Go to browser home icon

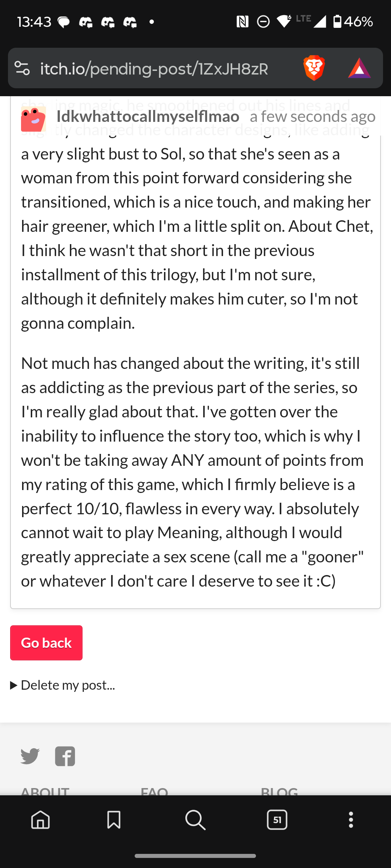pyautogui.click(x=41, y=820)
